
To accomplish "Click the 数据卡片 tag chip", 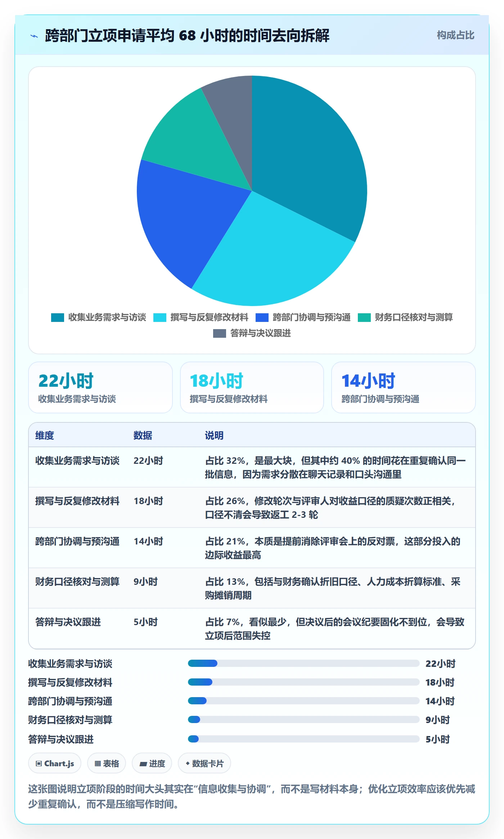I will [204, 763].
